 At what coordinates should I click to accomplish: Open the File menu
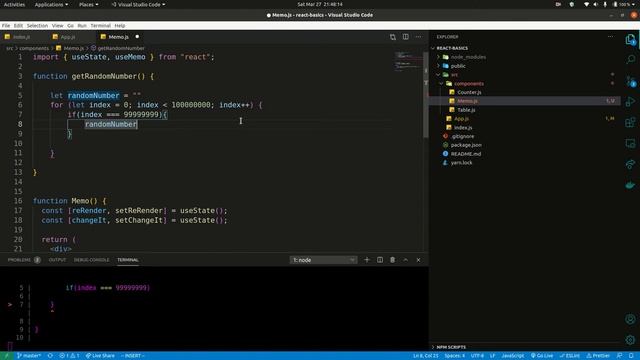6,25
